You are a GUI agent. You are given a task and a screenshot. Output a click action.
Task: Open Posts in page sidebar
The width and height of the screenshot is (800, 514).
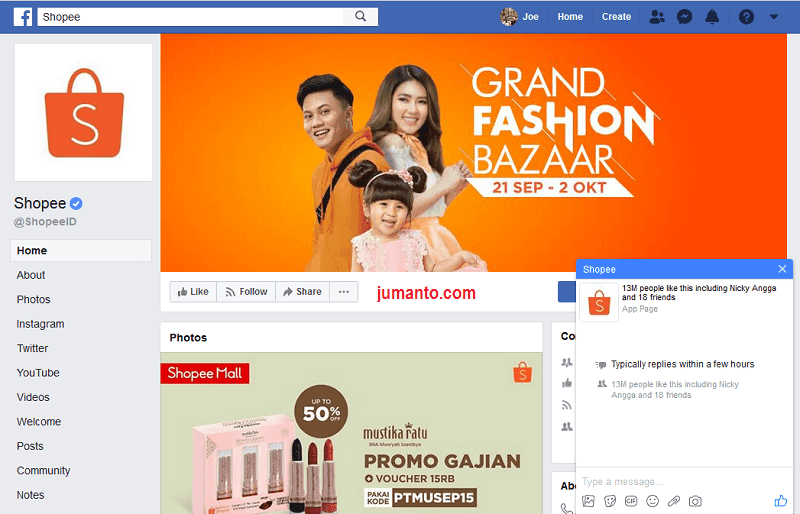pyautogui.click(x=30, y=446)
